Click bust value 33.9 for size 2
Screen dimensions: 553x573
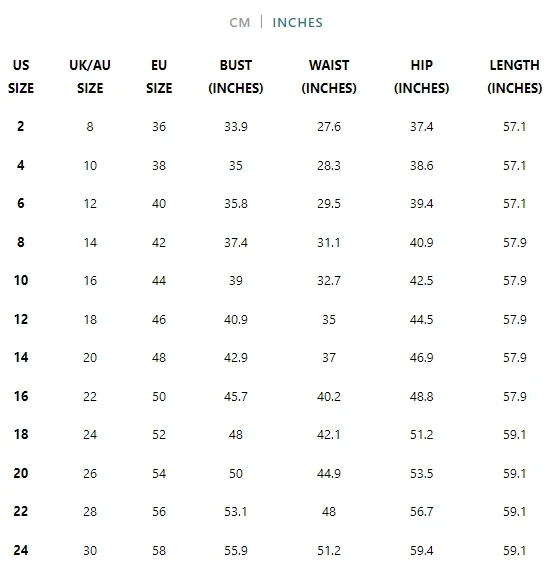(236, 127)
